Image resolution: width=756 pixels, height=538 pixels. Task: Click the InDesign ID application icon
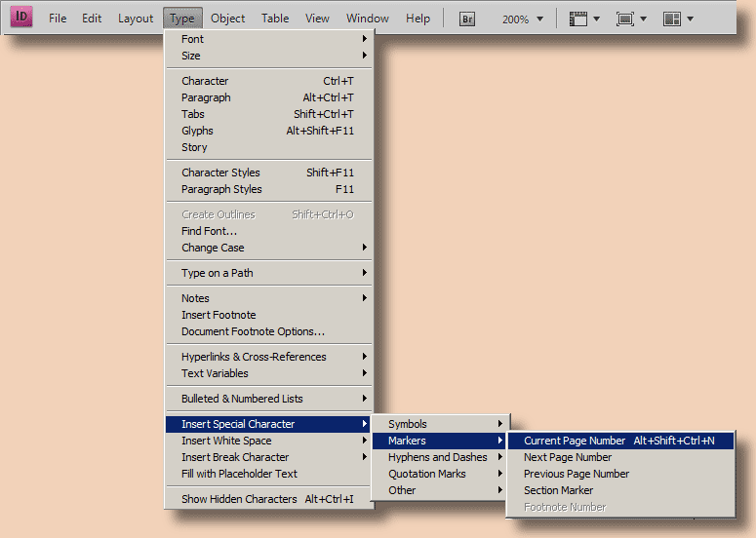[20, 18]
